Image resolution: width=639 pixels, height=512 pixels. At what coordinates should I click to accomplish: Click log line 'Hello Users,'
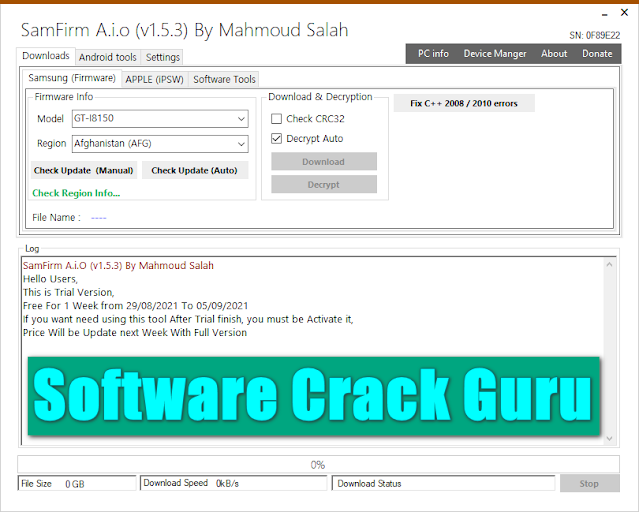(51, 279)
